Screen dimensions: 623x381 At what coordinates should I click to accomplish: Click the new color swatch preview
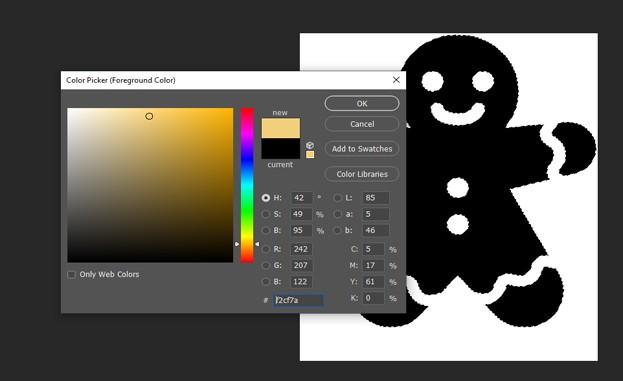(281, 128)
